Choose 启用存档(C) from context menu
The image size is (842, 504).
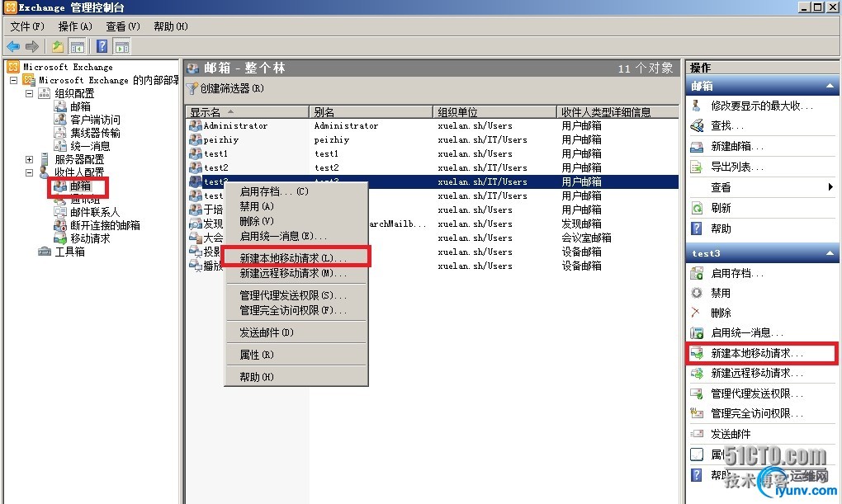point(296,191)
